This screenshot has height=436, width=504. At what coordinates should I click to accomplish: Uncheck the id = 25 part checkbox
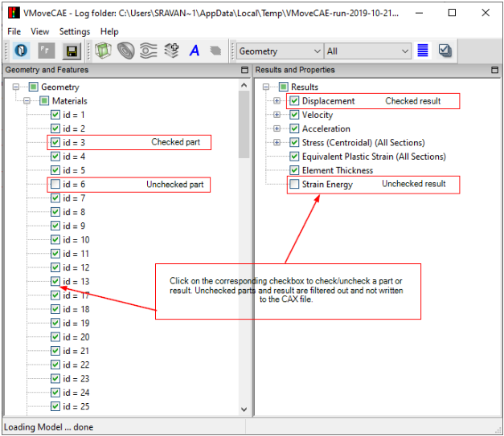(x=55, y=406)
